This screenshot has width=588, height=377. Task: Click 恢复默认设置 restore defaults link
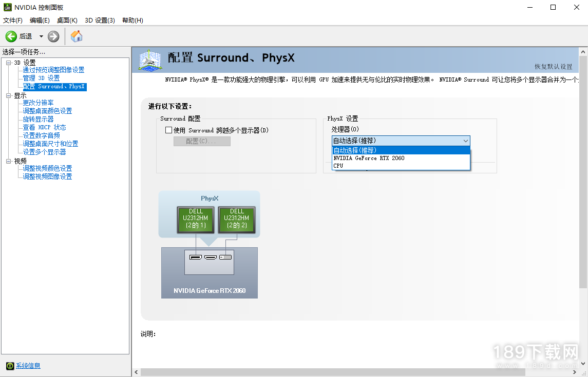click(x=553, y=67)
